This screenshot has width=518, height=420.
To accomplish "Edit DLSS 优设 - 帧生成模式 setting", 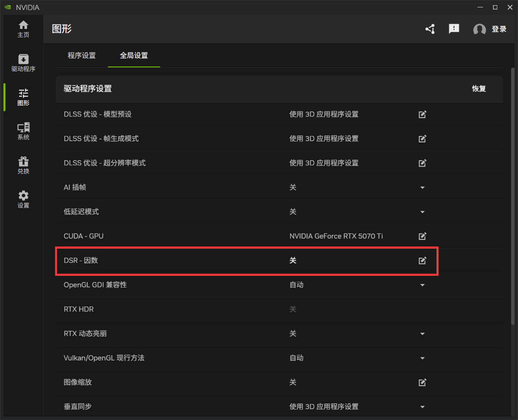I will pyautogui.click(x=423, y=139).
